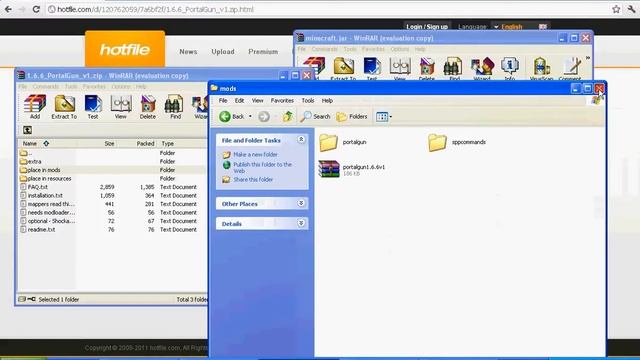Screen dimensions: 640x360
Task: Click Find icon in minecraft.jar WinRAR window
Action: (x=454, y=68)
